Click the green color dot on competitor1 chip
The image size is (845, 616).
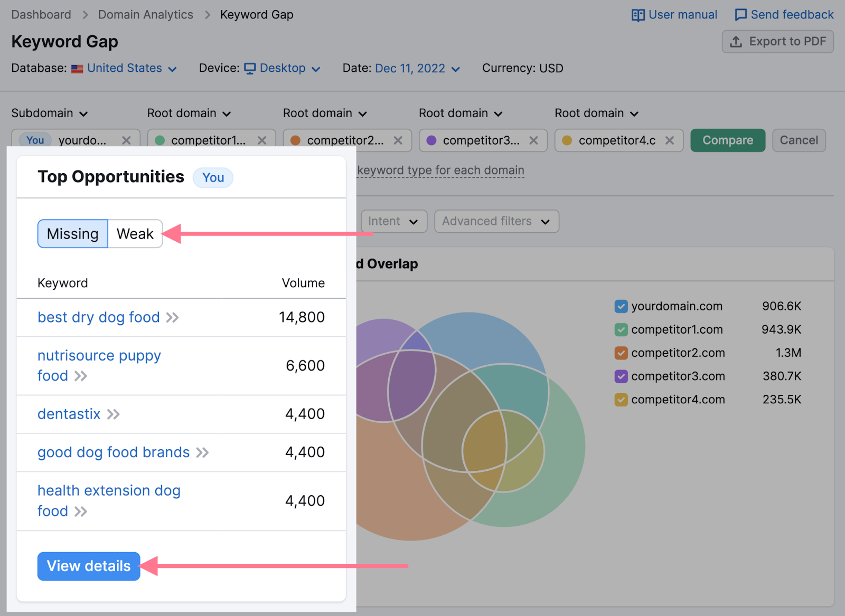(160, 140)
